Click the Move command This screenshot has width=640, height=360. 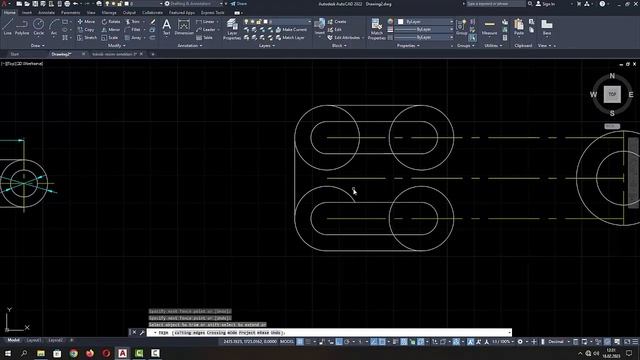pyautogui.click(x=86, y=22)
